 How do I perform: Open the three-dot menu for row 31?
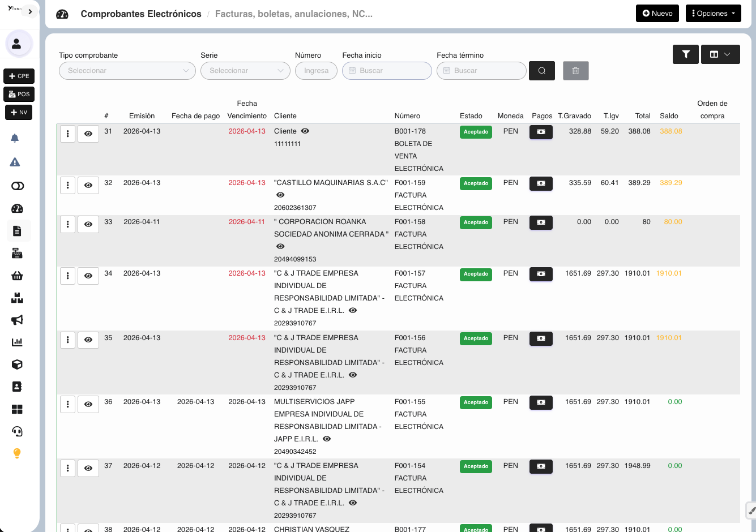coord(68,134)
